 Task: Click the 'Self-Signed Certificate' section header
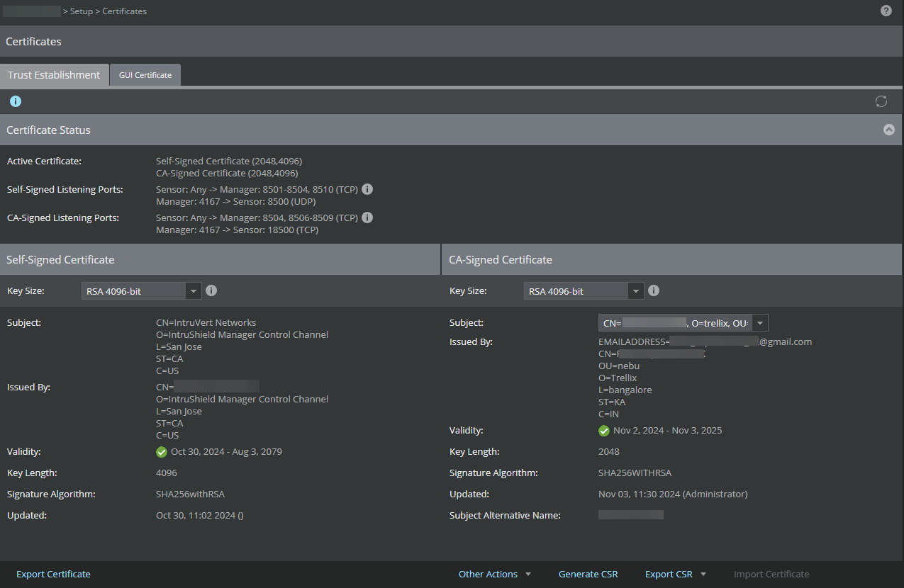pyautogui.click(x=220, y=260)
